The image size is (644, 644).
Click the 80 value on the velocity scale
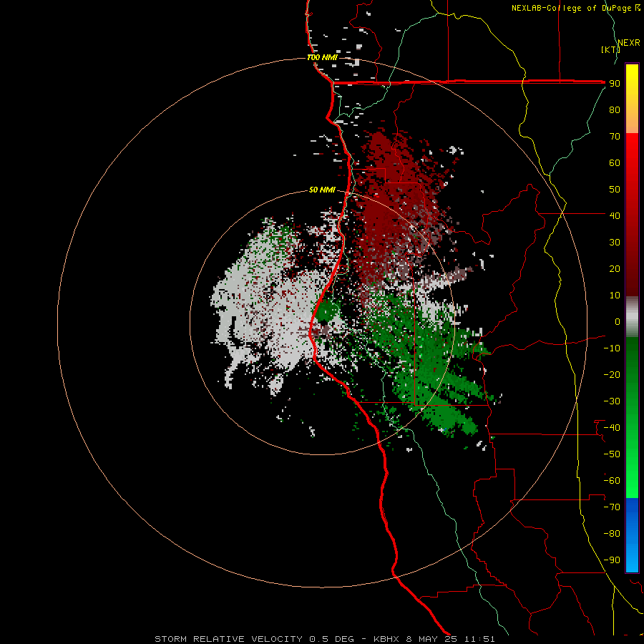pos(615,110)
